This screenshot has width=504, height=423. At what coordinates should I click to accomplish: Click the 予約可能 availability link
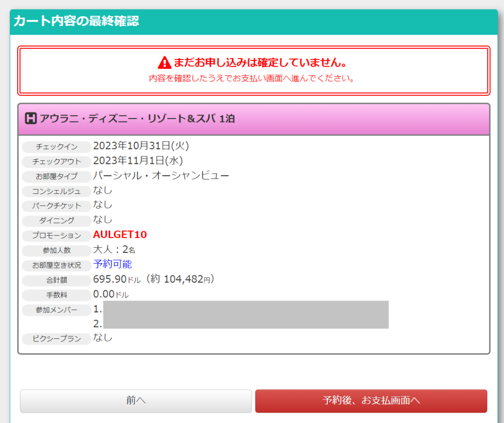coord(113,264)
